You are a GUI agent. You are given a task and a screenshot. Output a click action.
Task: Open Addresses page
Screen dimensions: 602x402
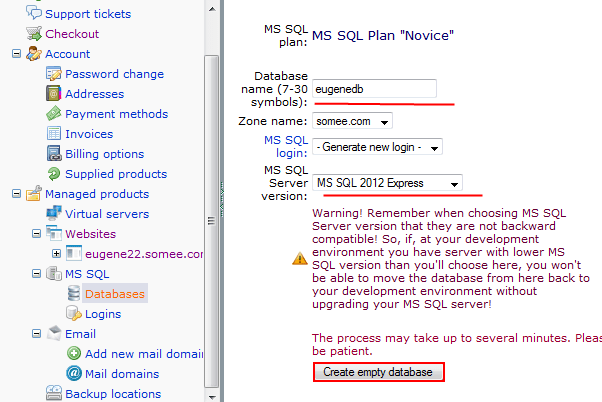(x=94, y=94)
